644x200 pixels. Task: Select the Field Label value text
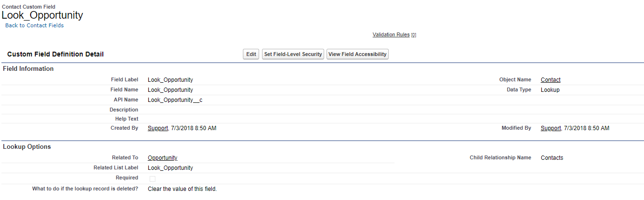point(170,80)
